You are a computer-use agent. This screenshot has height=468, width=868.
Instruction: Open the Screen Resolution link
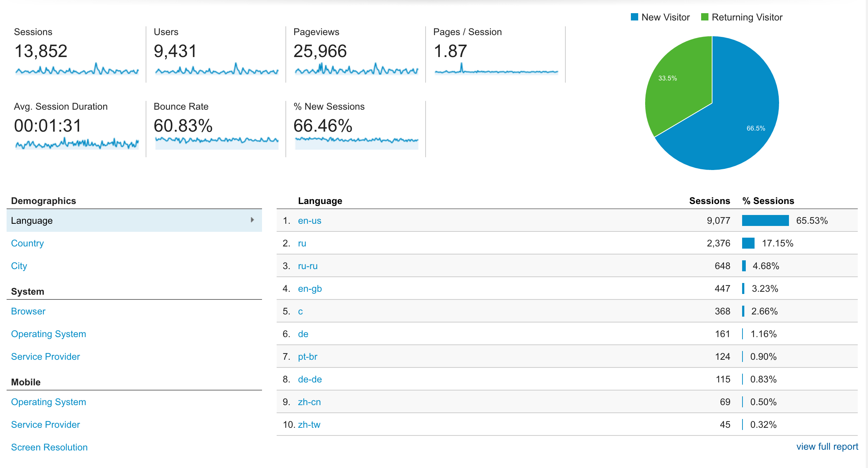click(49, 447)
